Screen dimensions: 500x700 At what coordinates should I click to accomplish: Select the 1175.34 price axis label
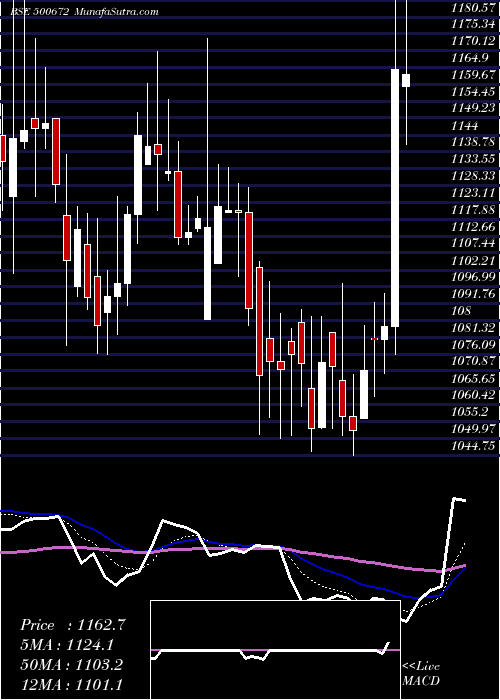[x=473, y=24]
